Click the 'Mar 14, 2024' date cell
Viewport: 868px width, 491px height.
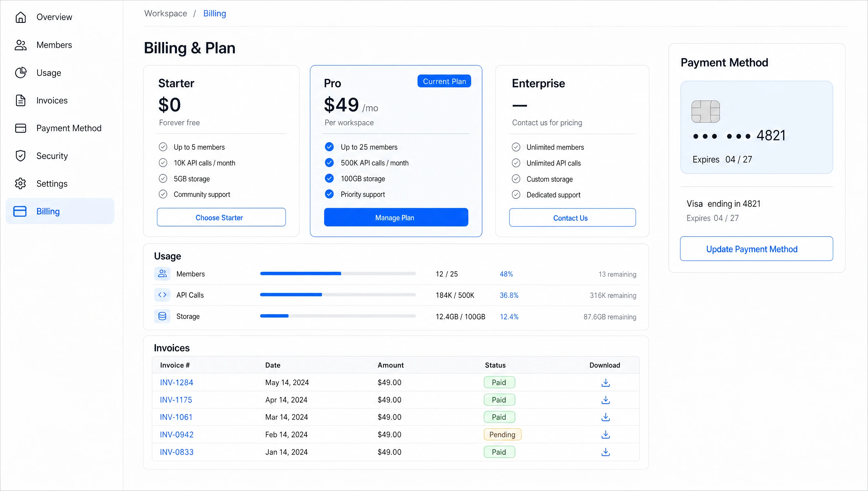tap(286, 417)
